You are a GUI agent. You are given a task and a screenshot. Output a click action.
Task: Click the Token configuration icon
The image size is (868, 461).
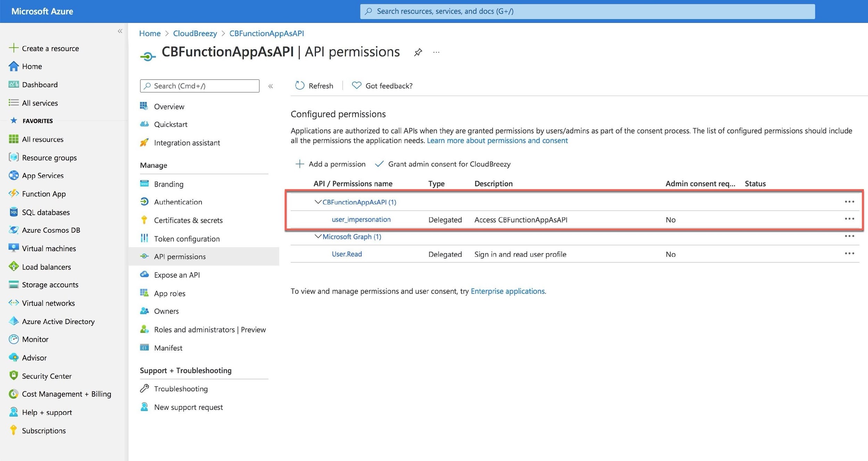tap(145, 238)
